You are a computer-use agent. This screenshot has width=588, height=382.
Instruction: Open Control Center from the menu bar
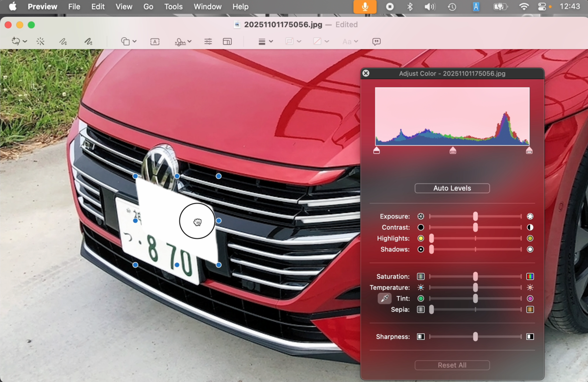click(542, 7)
